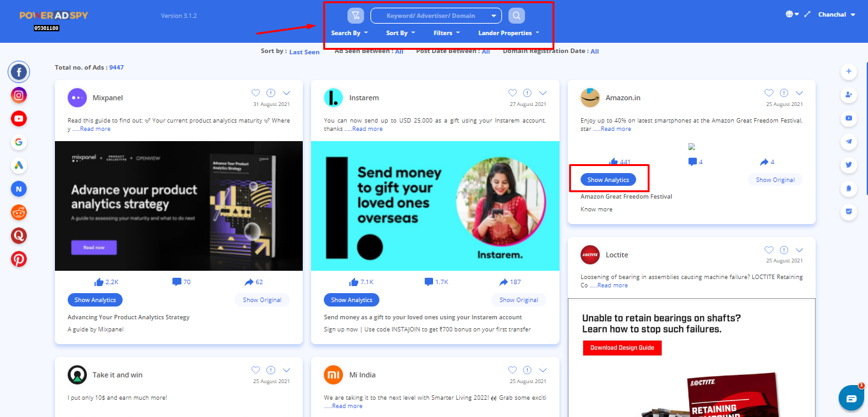Favorite the Take it and win ad

click(255, 370)
